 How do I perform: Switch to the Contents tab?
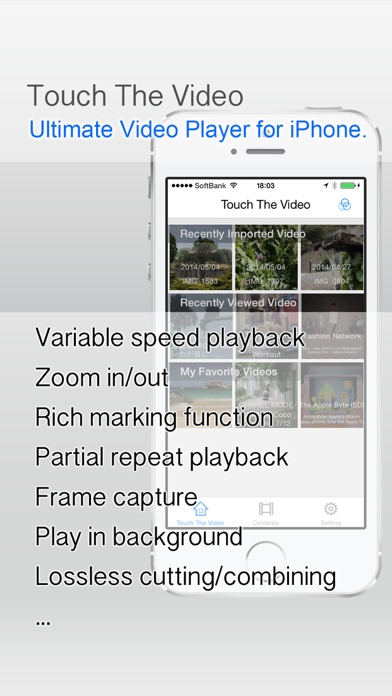[x=265, y=514]
